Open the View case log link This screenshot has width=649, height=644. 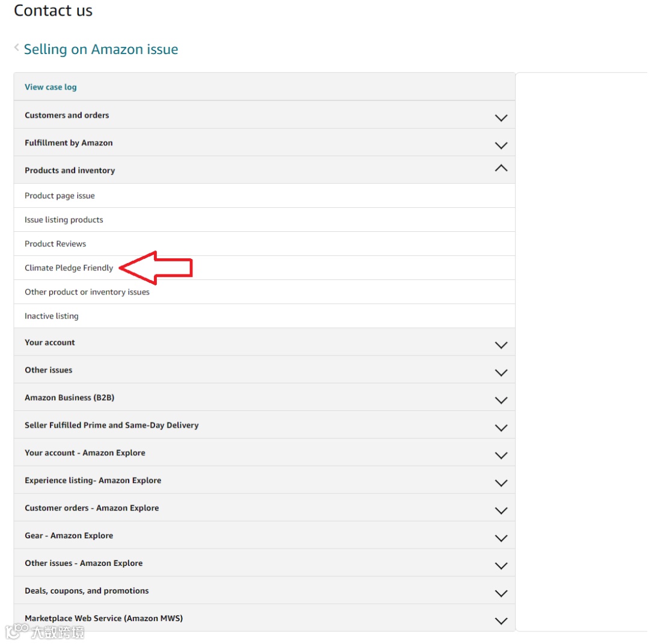pyautogui.click(x=50, y=87)
